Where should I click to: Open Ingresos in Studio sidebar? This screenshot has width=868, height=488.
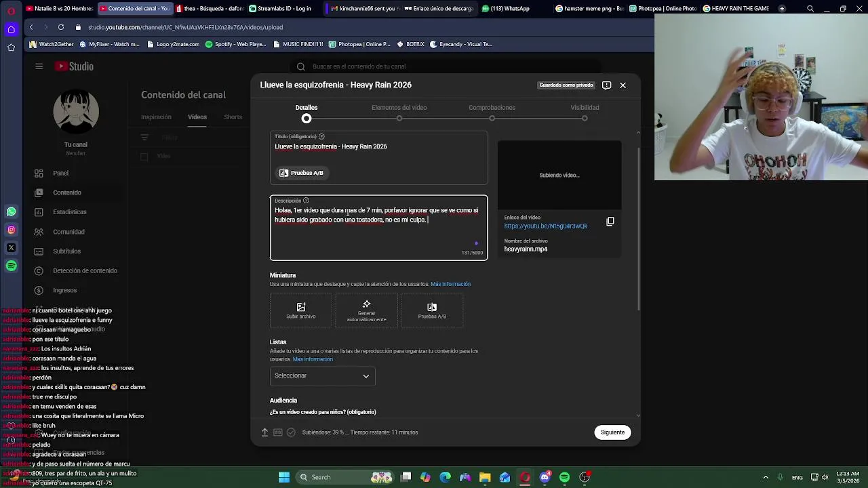(x=64, y=290)
